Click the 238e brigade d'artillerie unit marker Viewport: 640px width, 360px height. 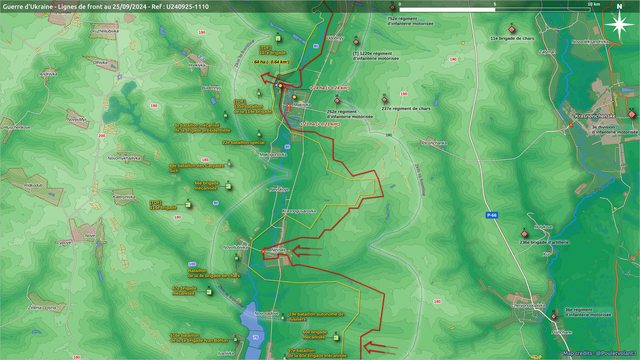click(x=524, y=234)
